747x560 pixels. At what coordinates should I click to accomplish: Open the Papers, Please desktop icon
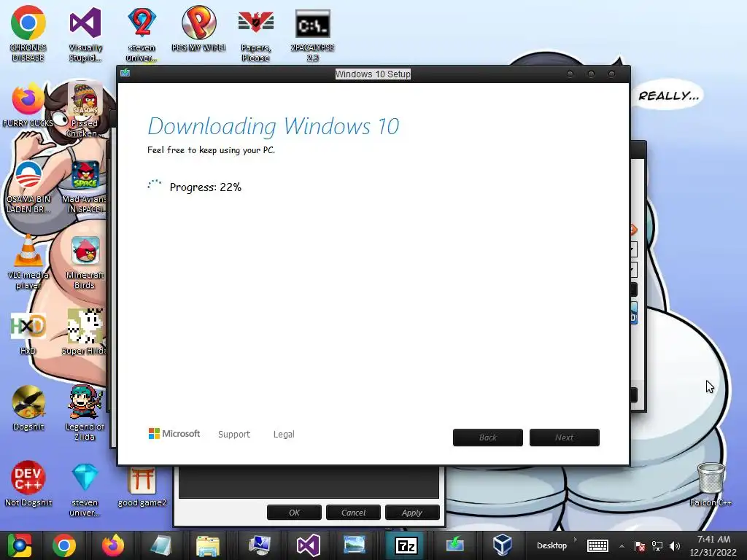click(x=256, y=34)
